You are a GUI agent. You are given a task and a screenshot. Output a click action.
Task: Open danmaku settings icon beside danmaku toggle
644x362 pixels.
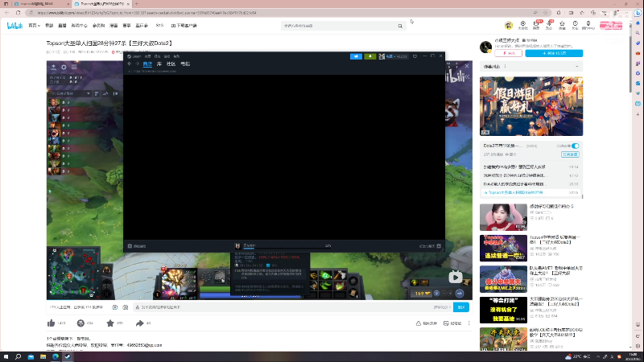point(126,307)
